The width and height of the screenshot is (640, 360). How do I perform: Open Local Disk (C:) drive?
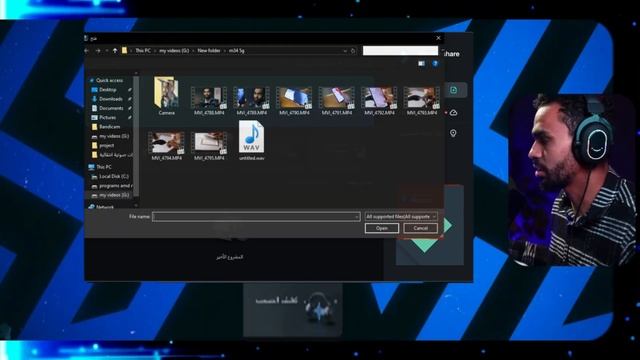[114, 176]
